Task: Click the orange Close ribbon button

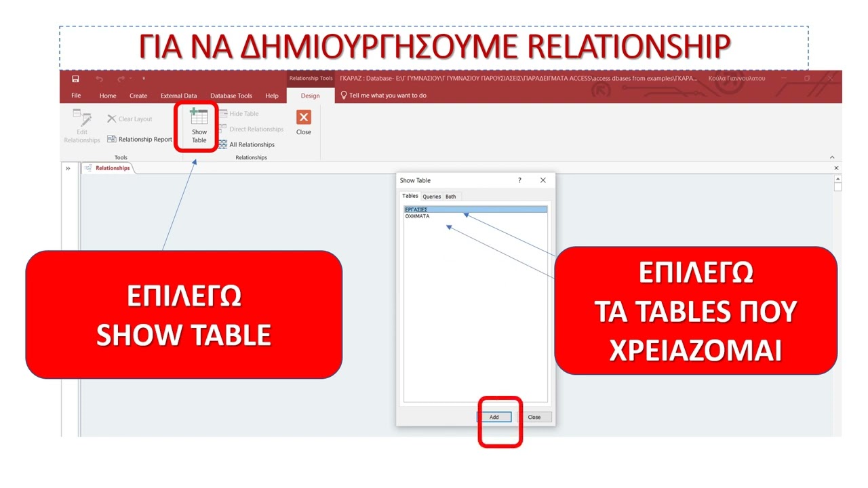Action: coord(304,123)
